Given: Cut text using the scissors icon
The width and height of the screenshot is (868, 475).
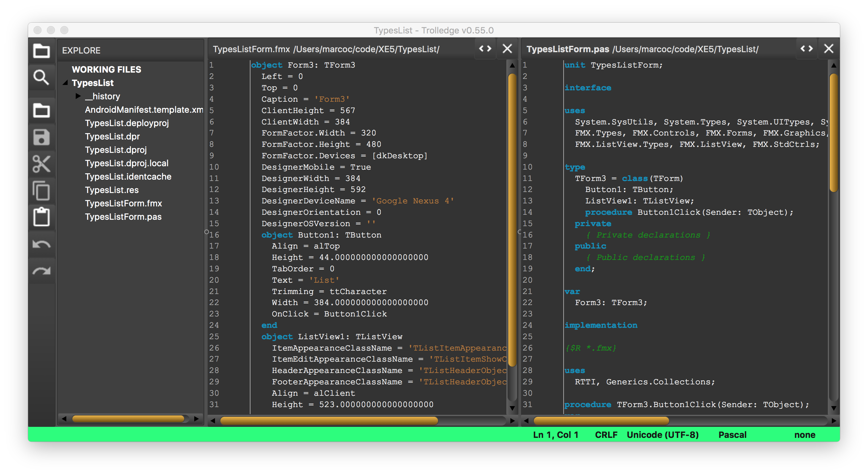Looking at the screenshot, I should (x=42, y=164).
